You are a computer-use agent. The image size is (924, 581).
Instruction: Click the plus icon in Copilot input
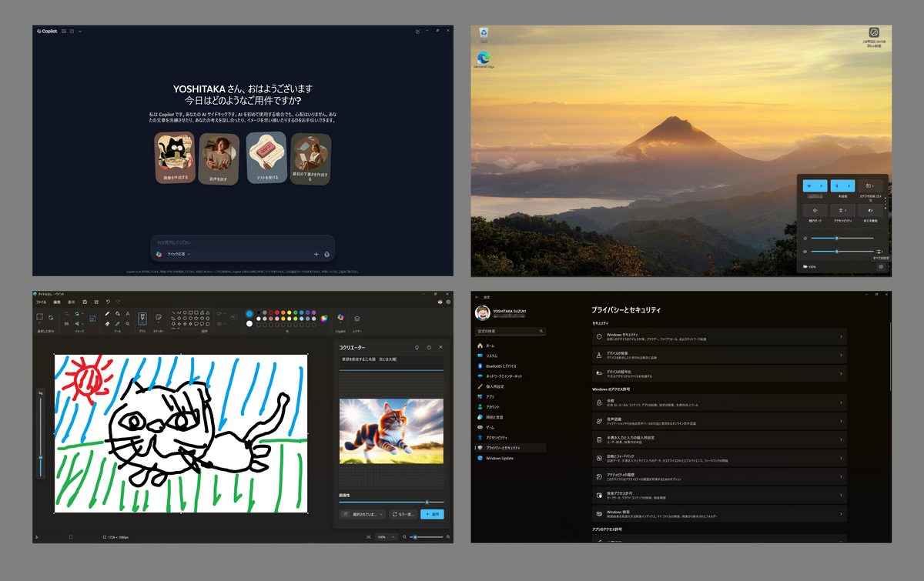(x=316, y=254)
